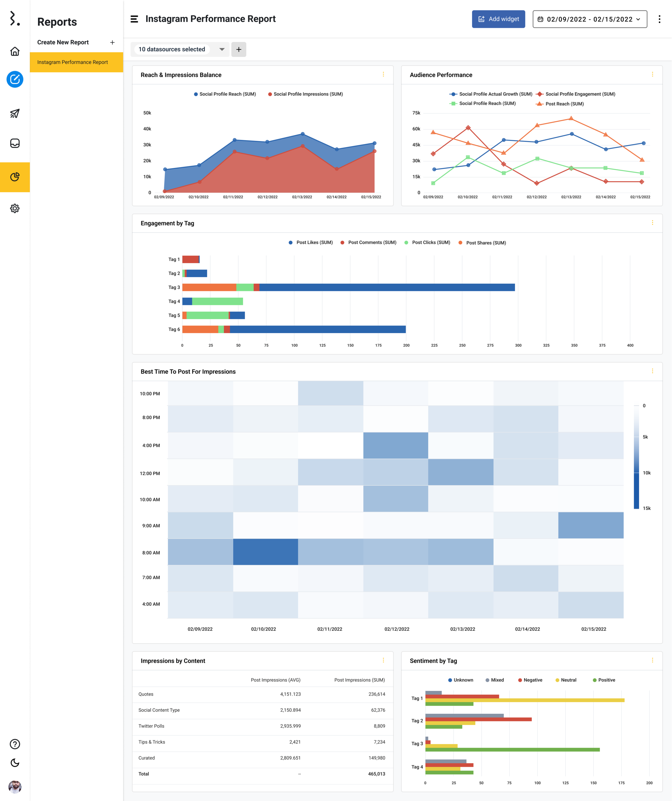Click the plus beside Create New Report
The image size is (672, 801).
click(x=112, y=42)
